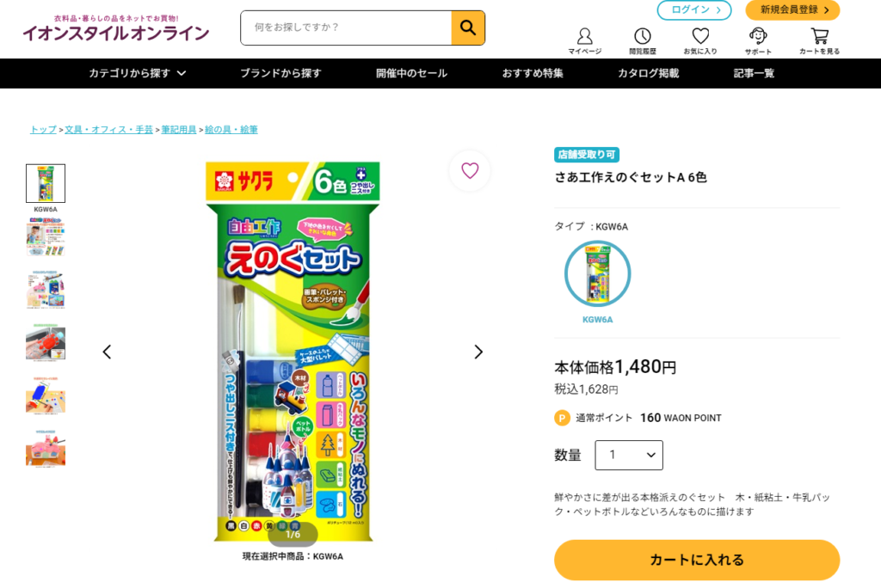This screenshot has height=588, width=881.
Task: Click the ログイン button
Action: coord(694,10)
